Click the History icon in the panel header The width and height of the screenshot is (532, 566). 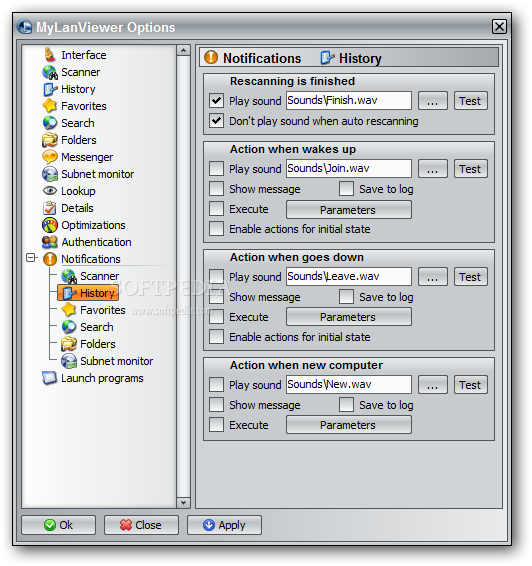tap(327, 58)
